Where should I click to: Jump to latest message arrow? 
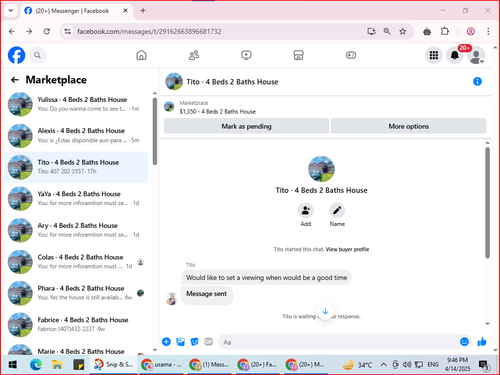(325, 311)
